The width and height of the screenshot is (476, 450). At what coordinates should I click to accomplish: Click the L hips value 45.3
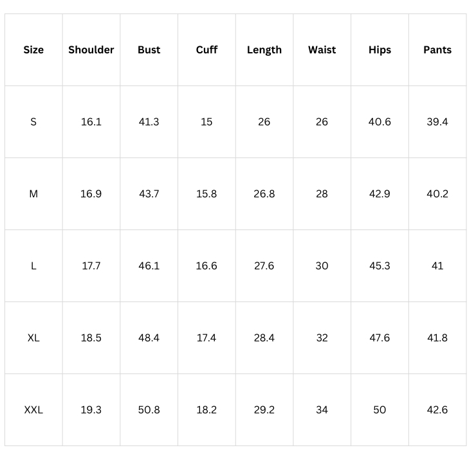coord(380,265)
